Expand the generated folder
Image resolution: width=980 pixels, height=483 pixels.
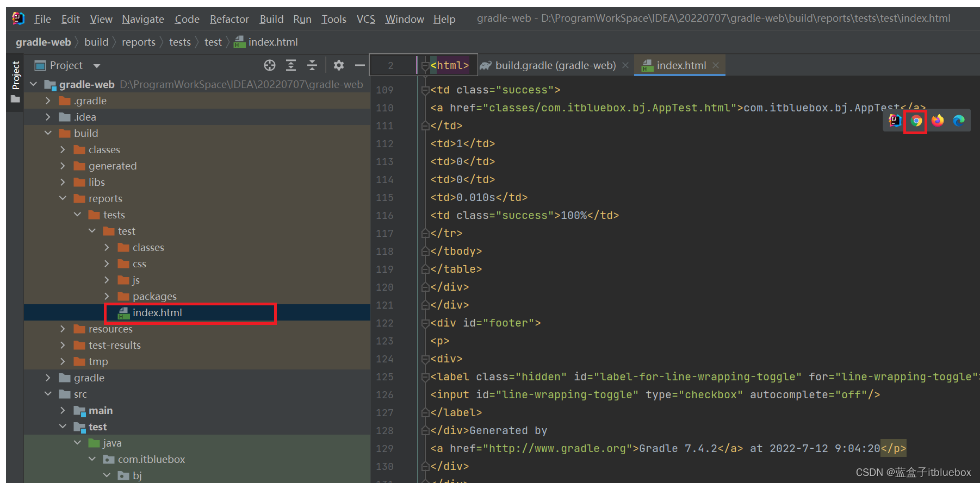tap(63, 166)
